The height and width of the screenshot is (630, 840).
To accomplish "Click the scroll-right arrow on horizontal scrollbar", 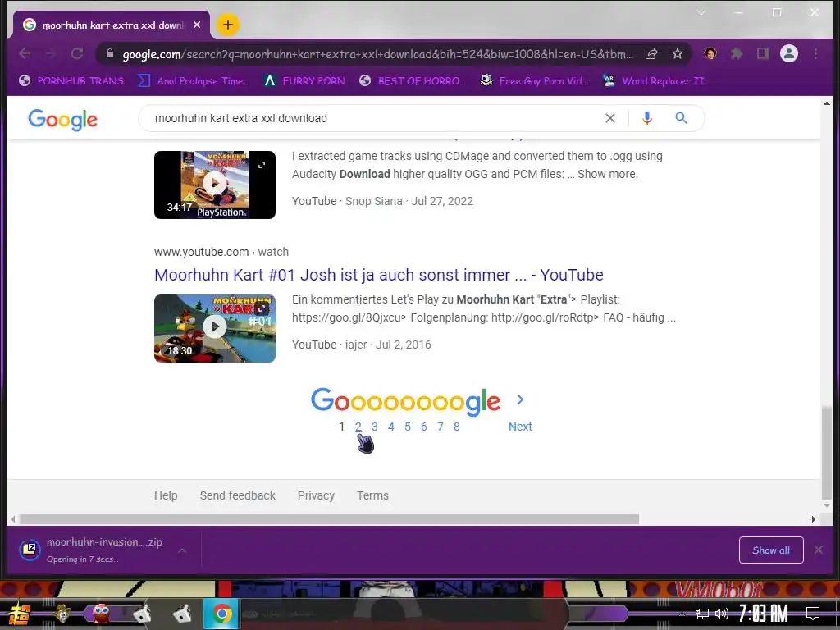I will pyautogui.click(x=814, y=519).
